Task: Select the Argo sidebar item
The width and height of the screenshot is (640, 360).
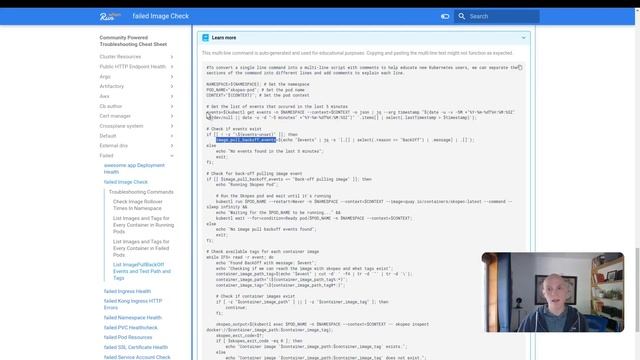Action: click(105, 77)
